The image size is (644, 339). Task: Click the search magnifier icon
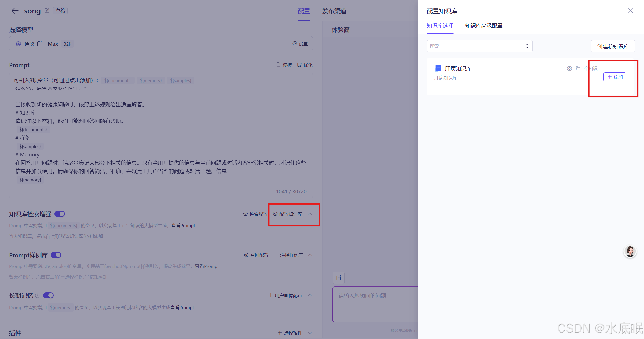click(527, 46)
